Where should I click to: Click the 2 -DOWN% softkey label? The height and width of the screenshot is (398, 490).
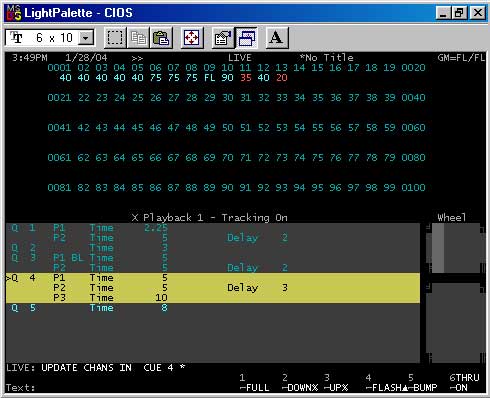(x=300, y=383)
